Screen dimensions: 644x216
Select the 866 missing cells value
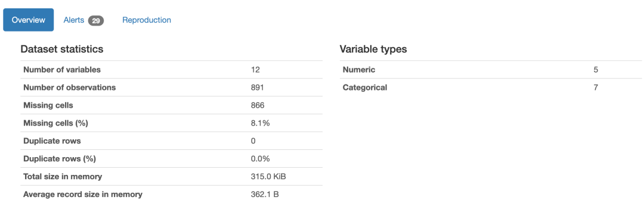[258, 105]
